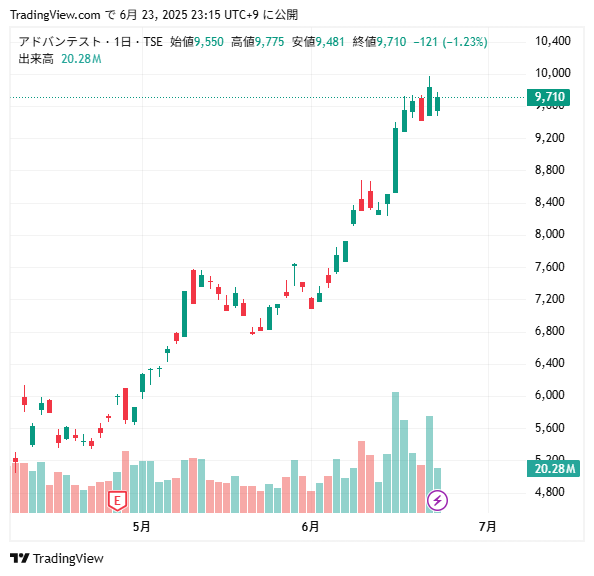Click the −121 (−1.23%) change text
Screen dimensions: 594x576
[x=450, y=41]
